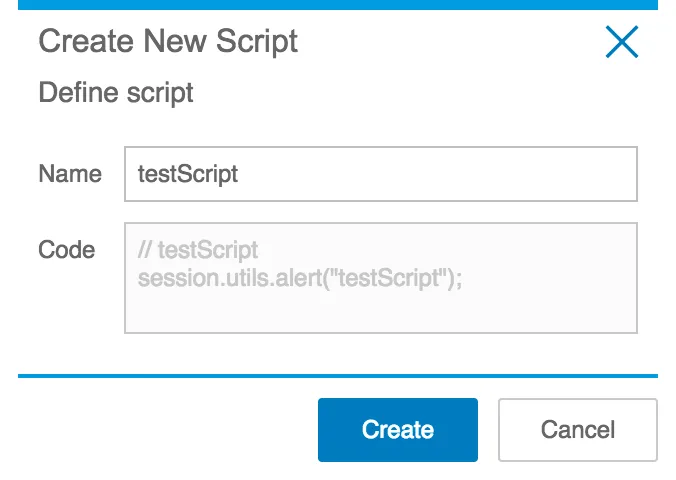Focus the Name input field
Image resolution: width=676 pixels, height=480 pixels.
pos(380,174)
